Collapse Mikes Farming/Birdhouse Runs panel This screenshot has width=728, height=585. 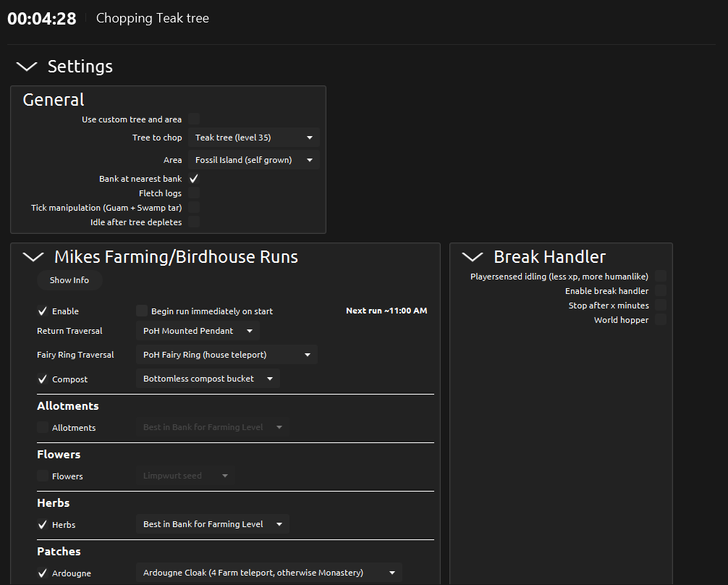pyautogui.click(x=33, y=257)
